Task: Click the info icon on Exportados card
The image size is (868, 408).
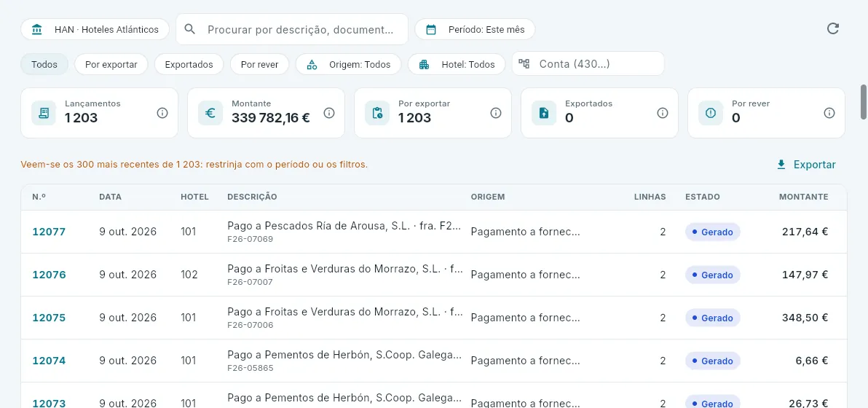Action: click(x=662, y=113)
